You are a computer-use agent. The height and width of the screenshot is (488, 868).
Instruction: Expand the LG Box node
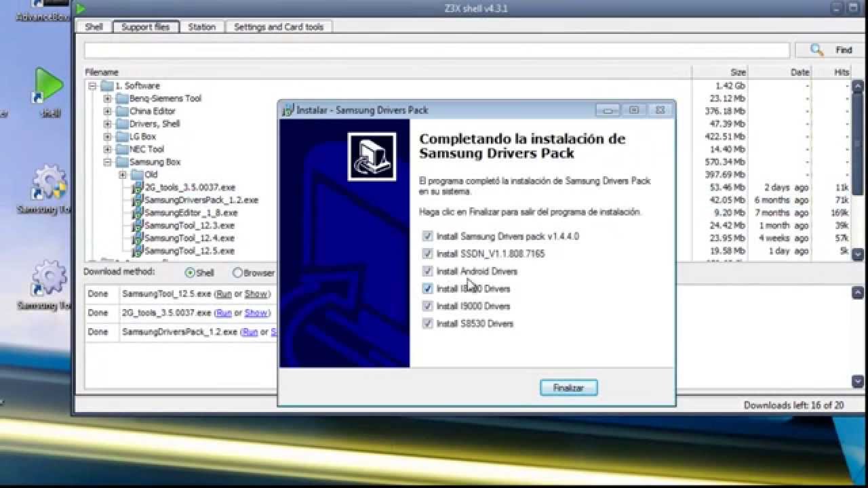(107, 137)
